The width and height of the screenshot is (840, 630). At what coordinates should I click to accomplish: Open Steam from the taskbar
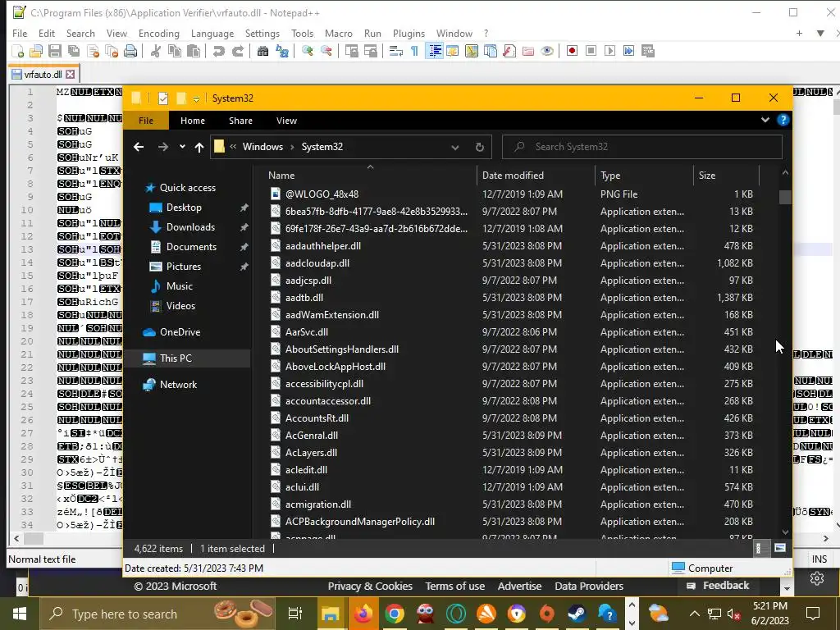(577, 614)
